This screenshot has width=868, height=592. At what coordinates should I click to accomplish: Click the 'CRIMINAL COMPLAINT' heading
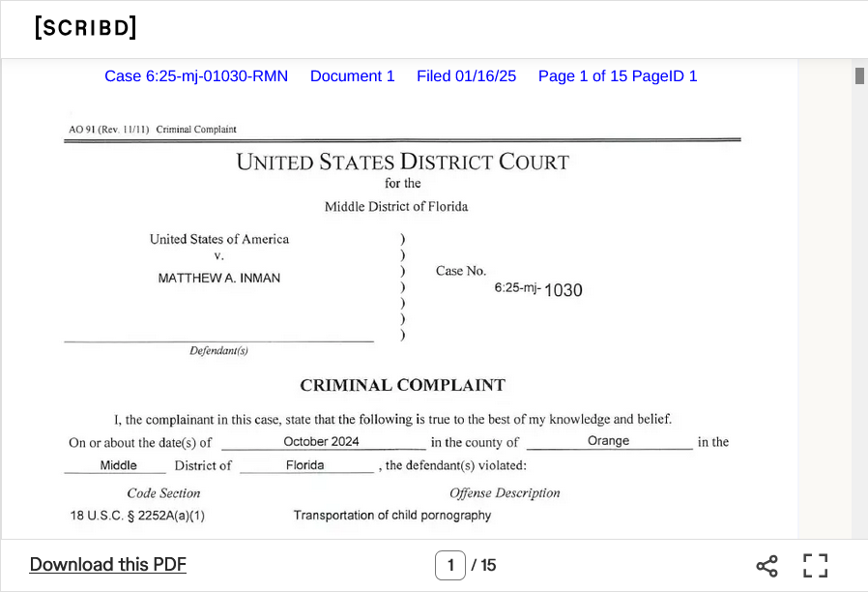tap(402, 385)
